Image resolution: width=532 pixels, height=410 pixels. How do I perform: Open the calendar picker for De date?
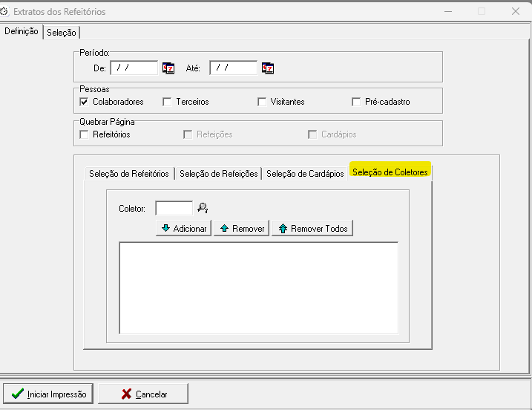168,68
